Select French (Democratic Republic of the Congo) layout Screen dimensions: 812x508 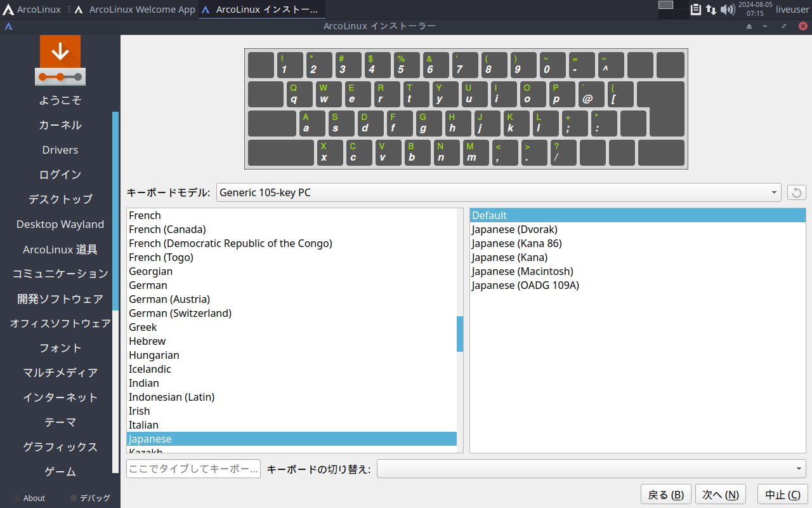click(x=292, y=243)
